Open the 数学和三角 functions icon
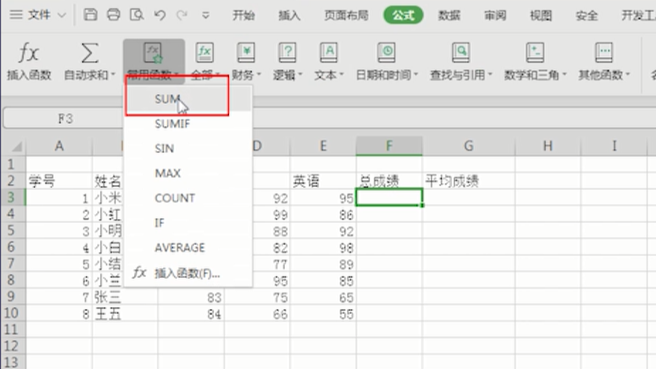This screenshot has width=656, height=369. 535,53
